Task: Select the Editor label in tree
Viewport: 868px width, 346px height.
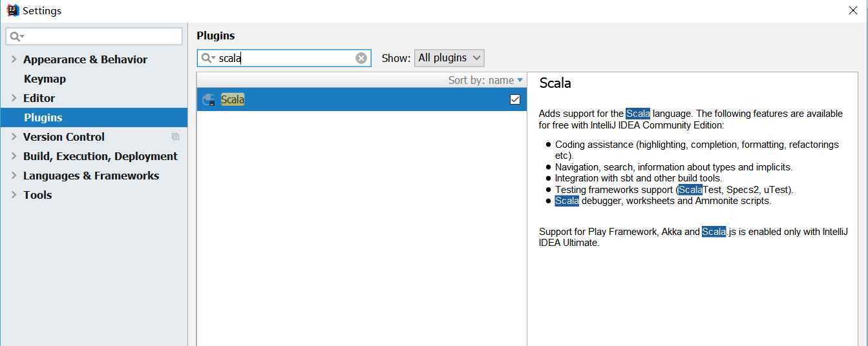Action: [x=39, y=98]
